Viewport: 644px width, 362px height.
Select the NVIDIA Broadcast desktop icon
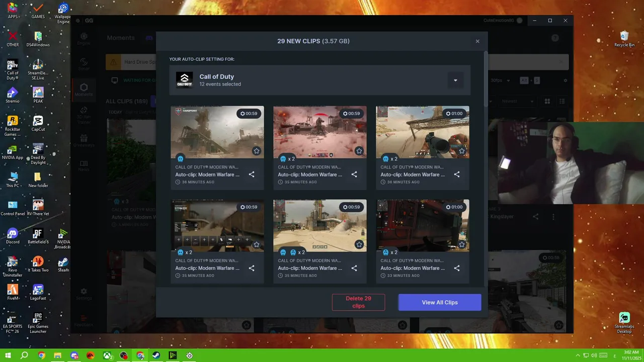coord(63,238)
